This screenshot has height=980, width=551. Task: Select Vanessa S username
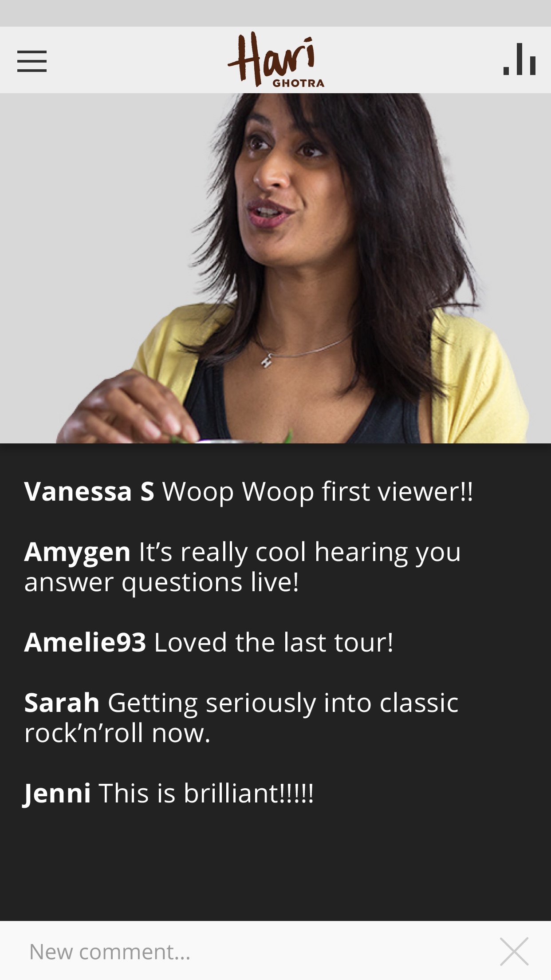tap(89, 492)
